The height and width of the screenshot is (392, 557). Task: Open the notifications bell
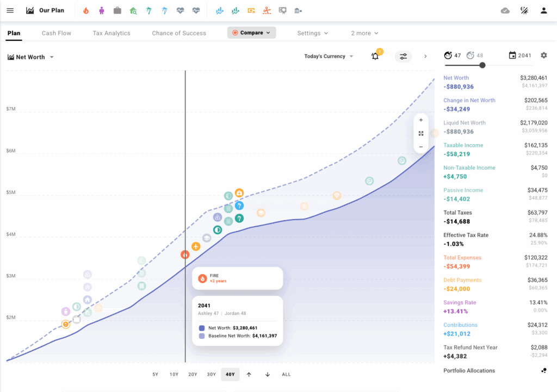[x=375, y=56]
